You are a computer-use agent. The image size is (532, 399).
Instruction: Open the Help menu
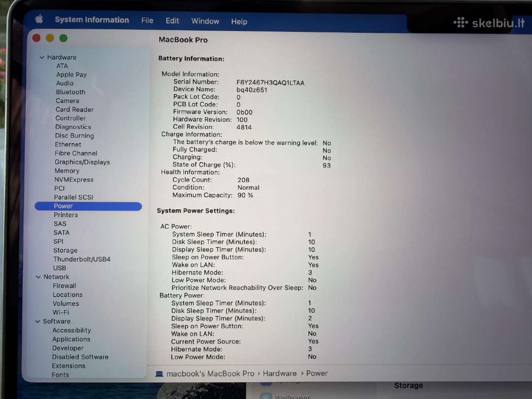pos(239,22)
